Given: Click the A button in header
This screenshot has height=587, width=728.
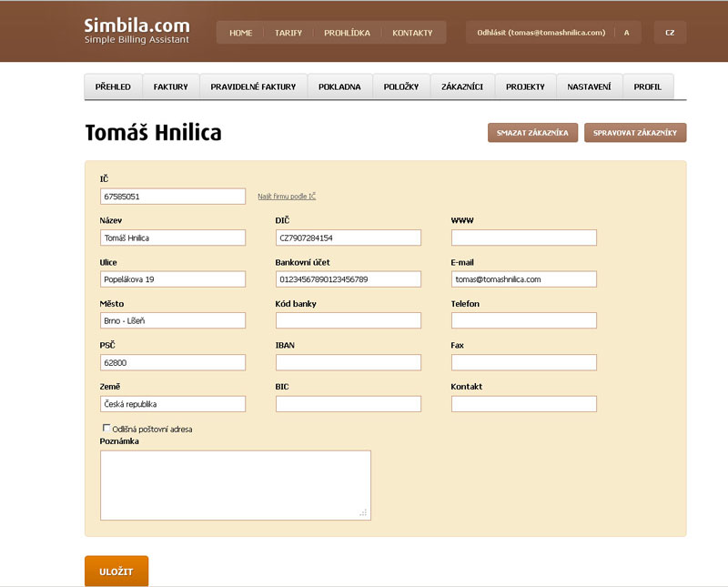Looking at the screenshot, I should [626, 33].
